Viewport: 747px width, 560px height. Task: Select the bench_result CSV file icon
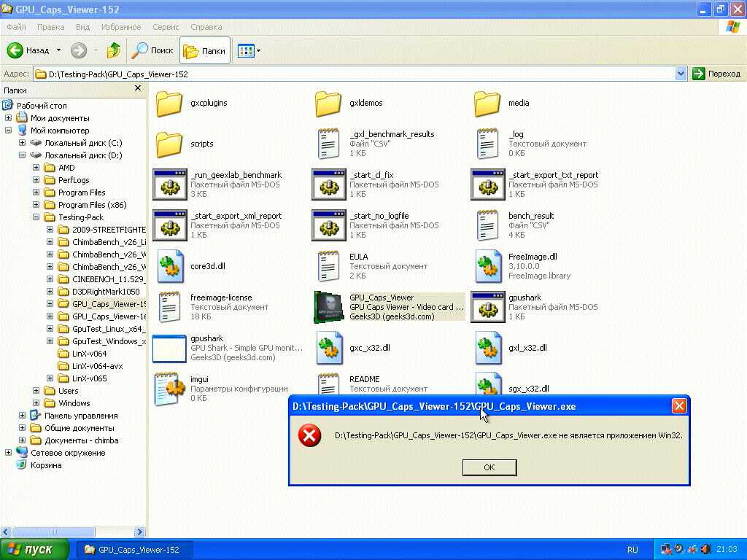488,226
